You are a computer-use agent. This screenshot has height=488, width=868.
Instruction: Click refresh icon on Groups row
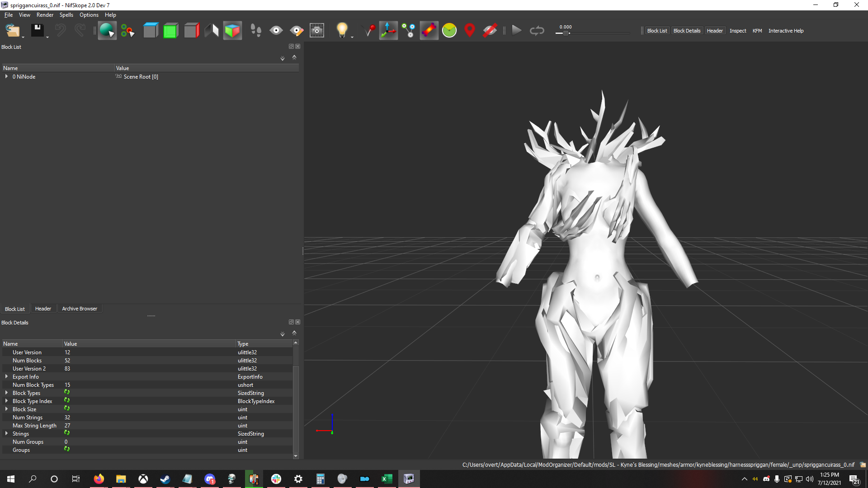pyautogui.click(x=67, y=449)
